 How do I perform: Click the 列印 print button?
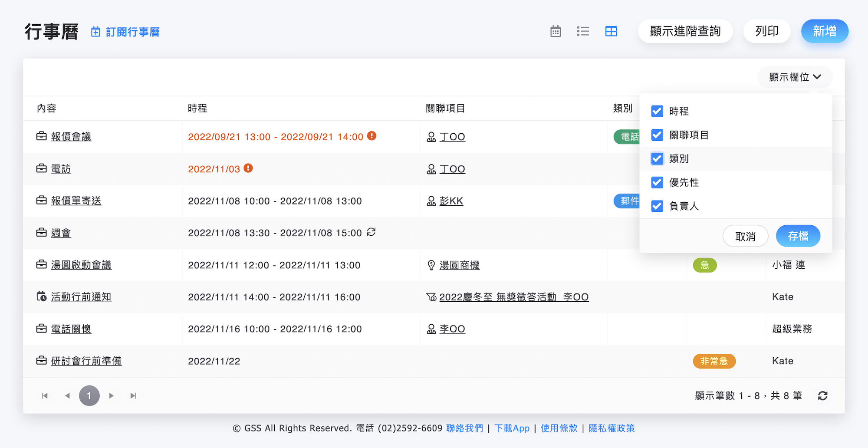(x=767, y=31)
